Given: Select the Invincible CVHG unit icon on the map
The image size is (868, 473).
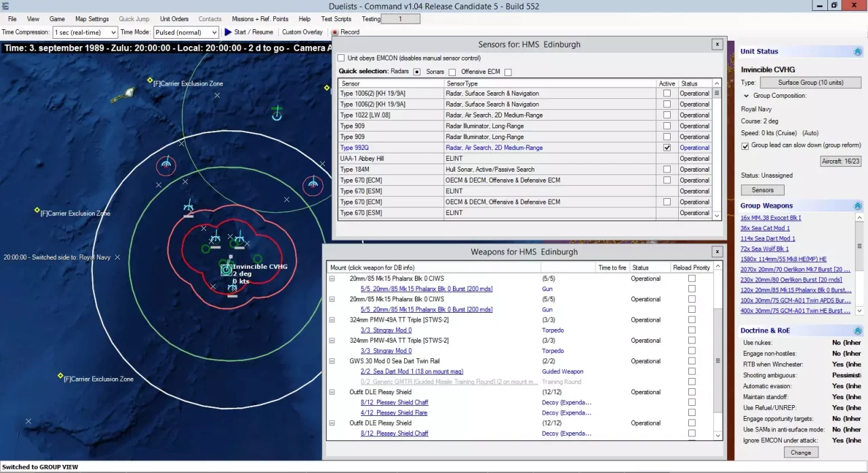Looking at the screenshot, I should click(226, 269).
